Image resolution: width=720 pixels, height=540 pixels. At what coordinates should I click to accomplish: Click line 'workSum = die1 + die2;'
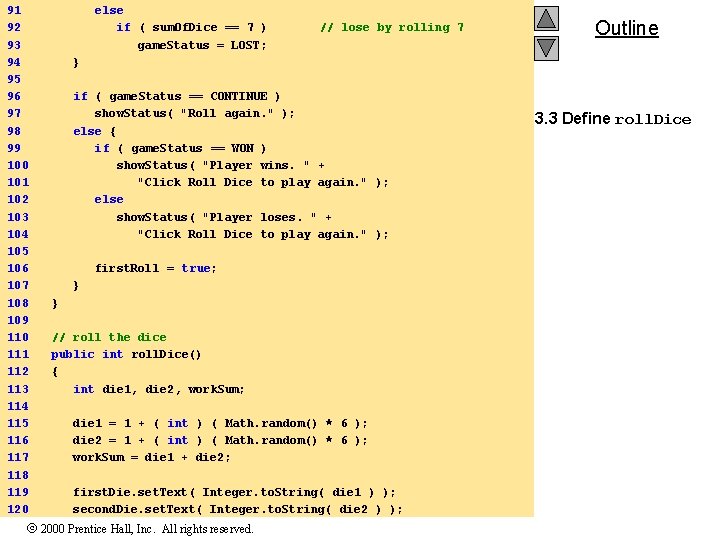[x=151, y=457]
